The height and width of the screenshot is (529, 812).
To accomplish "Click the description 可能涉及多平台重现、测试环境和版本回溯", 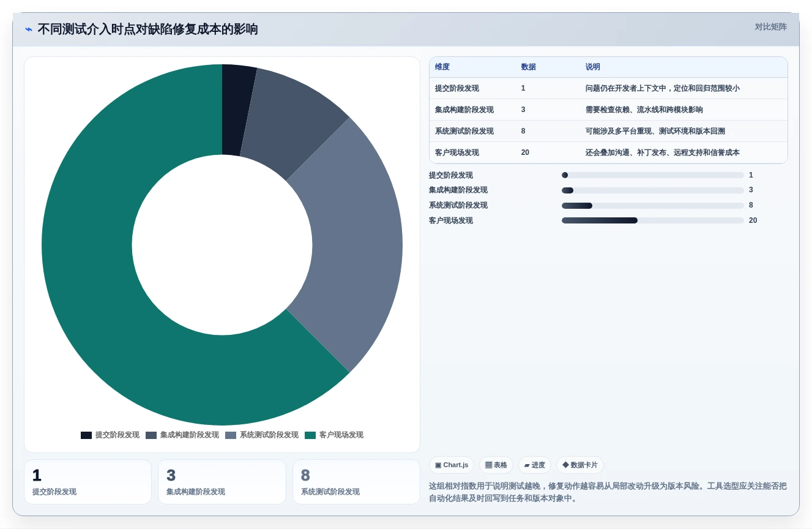I will [x=655, y=131].
